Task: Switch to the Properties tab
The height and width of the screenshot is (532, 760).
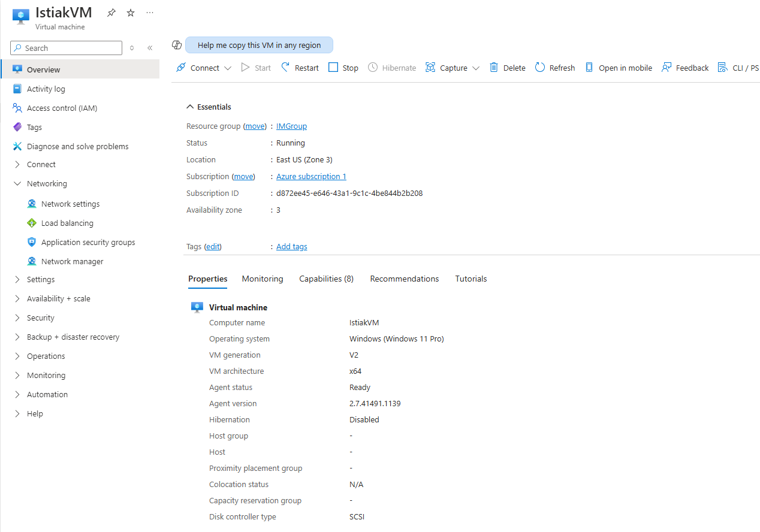Action: (208, 279)
